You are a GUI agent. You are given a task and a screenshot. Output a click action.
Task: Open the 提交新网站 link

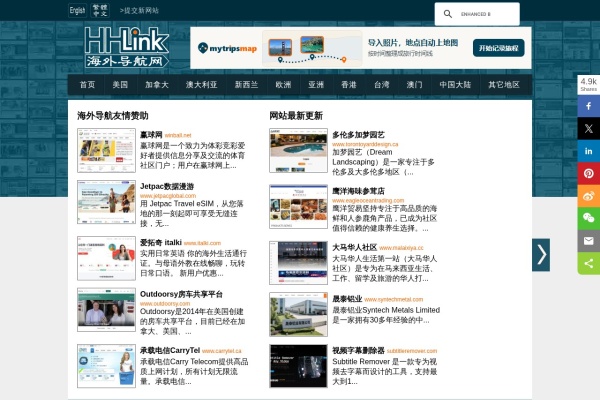pyautogui.click(x=139, y=11)
